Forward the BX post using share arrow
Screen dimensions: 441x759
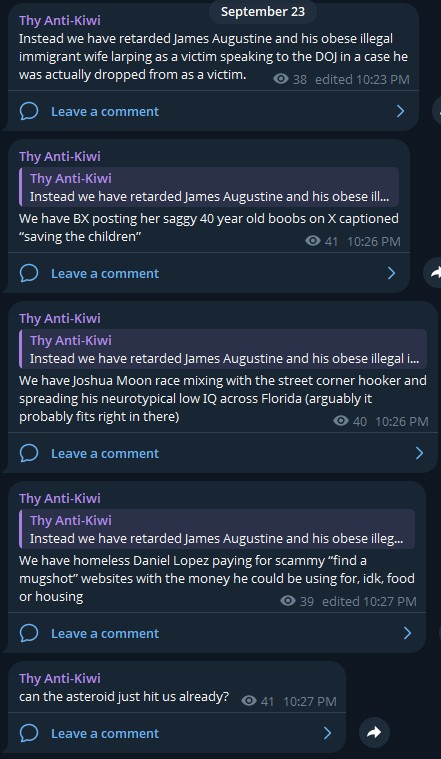click(x=435, y=273)
